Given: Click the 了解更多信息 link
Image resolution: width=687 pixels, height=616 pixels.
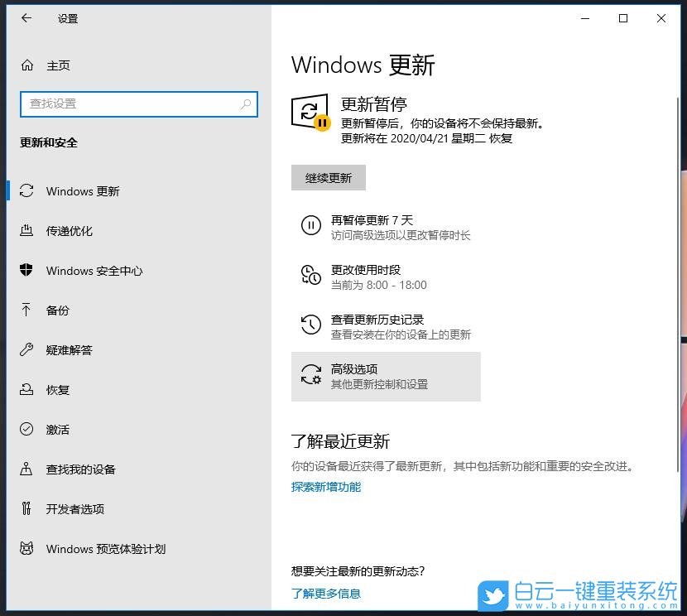Looking at the screenshot, I should coord(324,593).
